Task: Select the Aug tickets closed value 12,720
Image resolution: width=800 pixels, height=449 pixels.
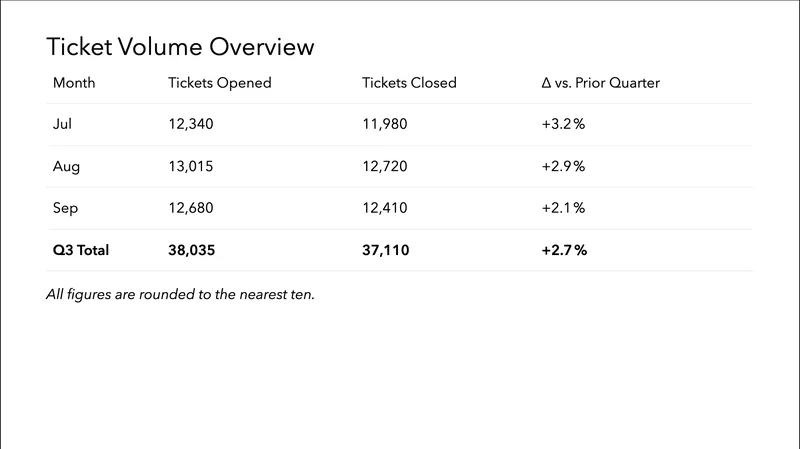Action: point(384,166)
